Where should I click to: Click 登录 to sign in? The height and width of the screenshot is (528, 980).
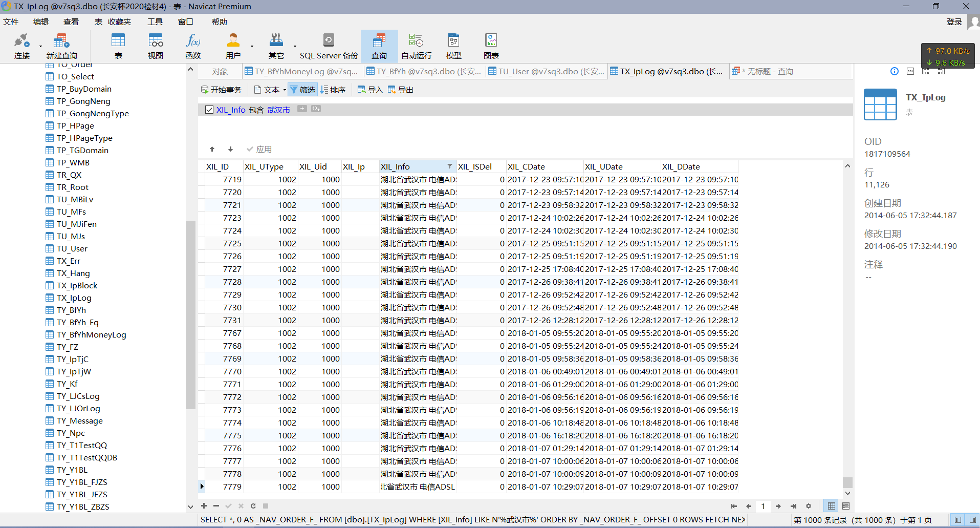point(954,22)
